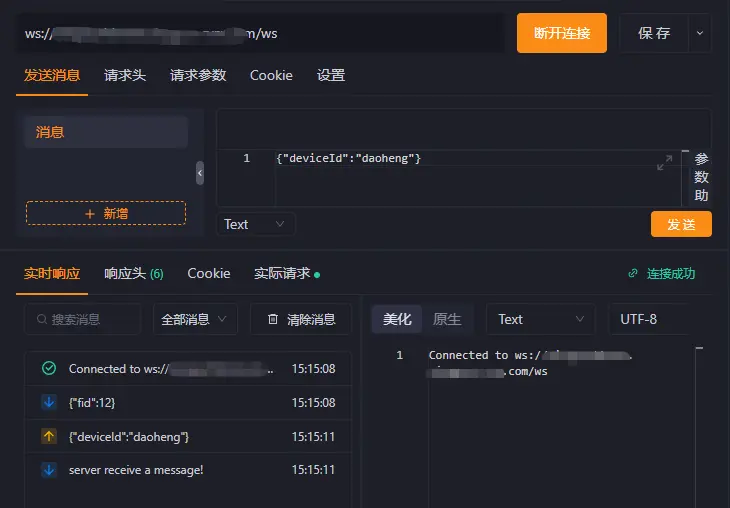Open the 参数助 side panel
Image resolution: width=730 pixels, height=508 pixels.
[x=701, y=177]
